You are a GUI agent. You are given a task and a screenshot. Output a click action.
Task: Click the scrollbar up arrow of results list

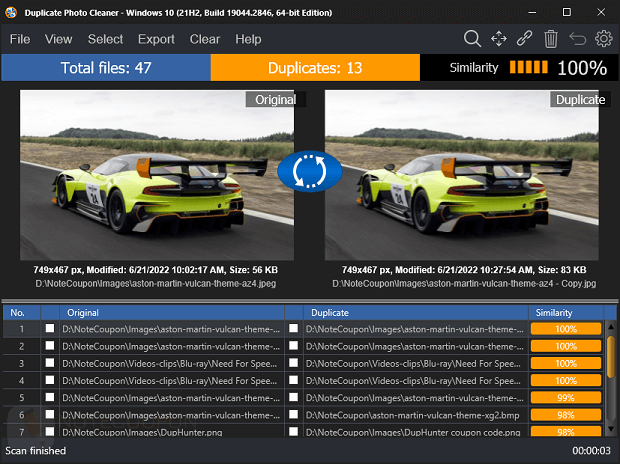click(611, 327)
